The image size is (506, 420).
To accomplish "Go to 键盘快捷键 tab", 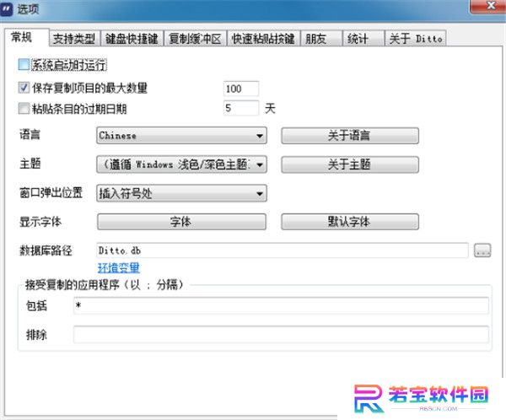I will (x=132, y=39).
